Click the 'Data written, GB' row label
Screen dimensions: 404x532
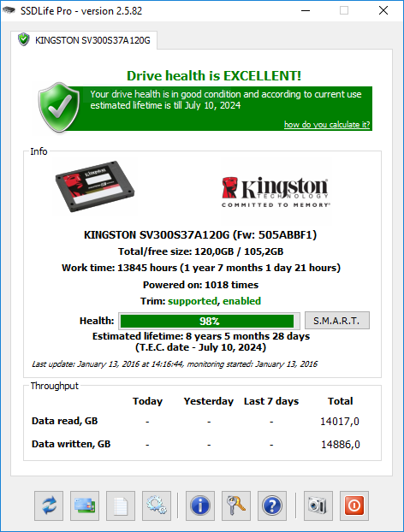click(71, 444)
